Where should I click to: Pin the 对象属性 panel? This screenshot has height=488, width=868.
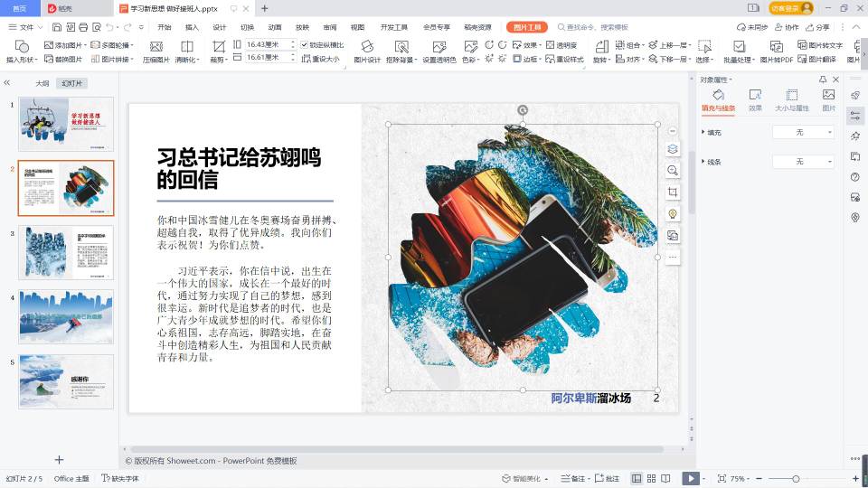(x=823, y=80)
